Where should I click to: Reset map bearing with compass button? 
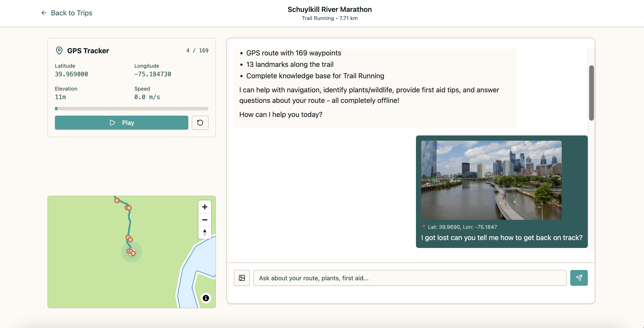point(205,232)
